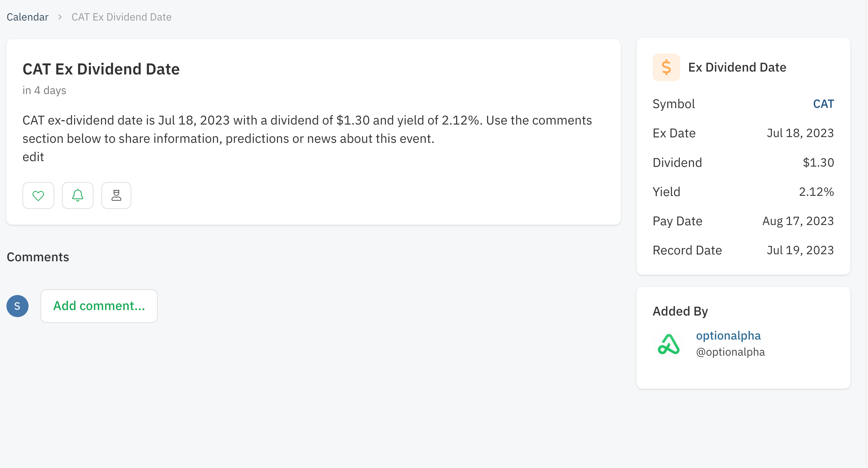Viewport: 868px width, 468px height.
Task: Enable notifications with the bell icon
Action: (77, 195)
